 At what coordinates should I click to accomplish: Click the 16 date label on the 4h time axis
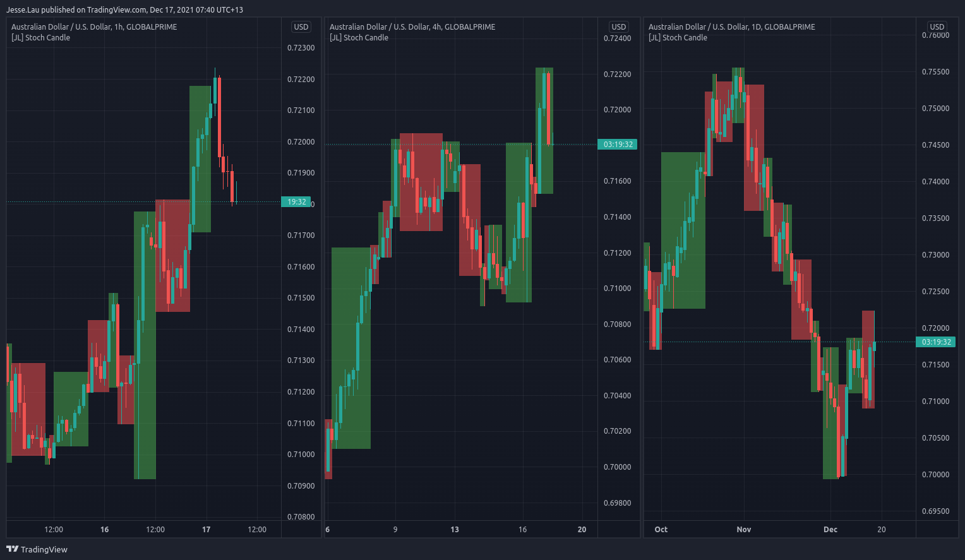pos(522,530)
